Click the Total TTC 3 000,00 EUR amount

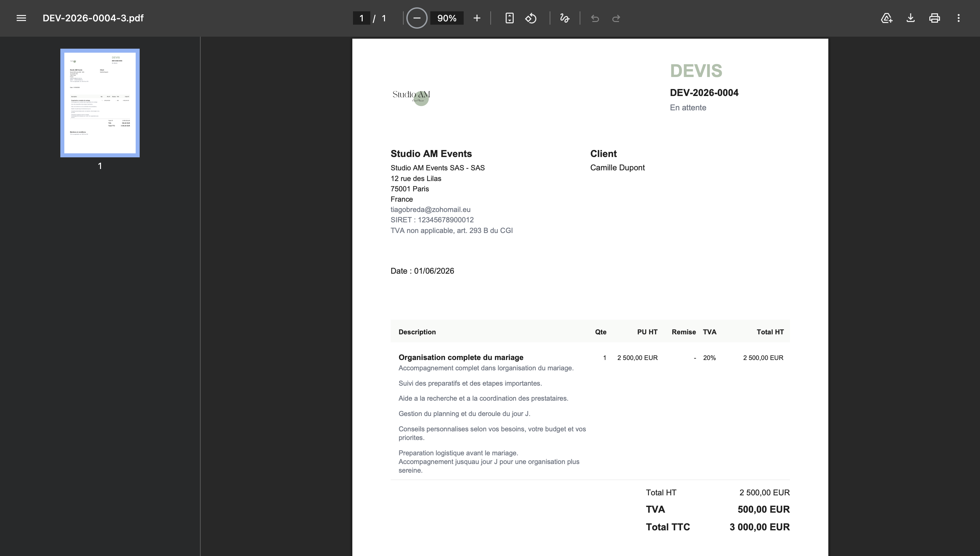[759, 527]
